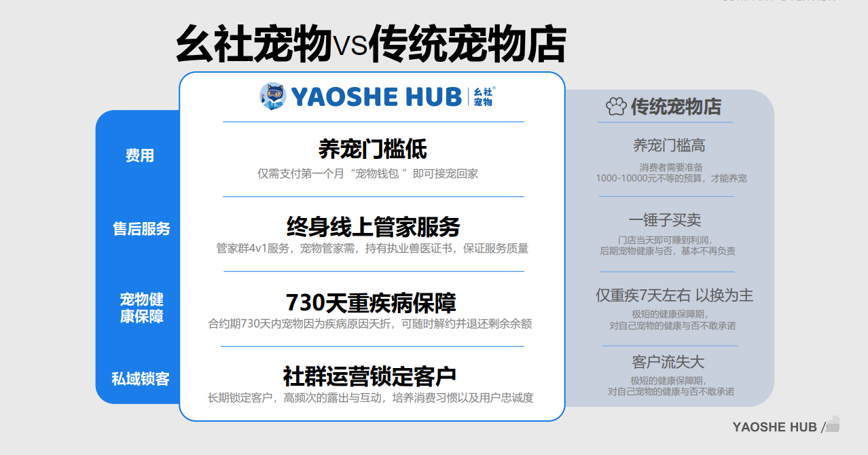The height and width of the screenshot is (455, 868).
Task: Select the 宠物健康保障 sidebar label
Action: pos(141,308)
